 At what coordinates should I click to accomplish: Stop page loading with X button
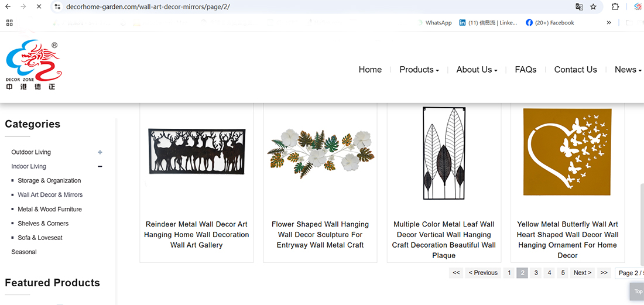tap(39, 6)
